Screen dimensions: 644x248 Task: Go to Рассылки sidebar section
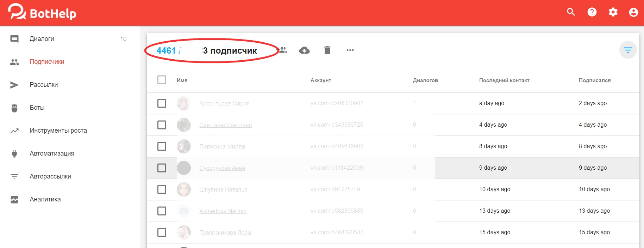[x=44, y=85]
